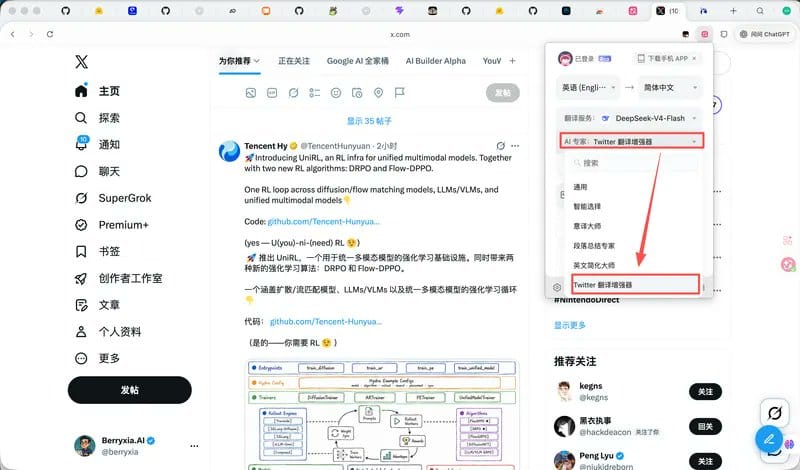Open 翻译服务 DeepSeek-V4-Flash dropdown
The width and height of the screenshot is (800, 470).
pyautogui.click(x=630, y=118)
